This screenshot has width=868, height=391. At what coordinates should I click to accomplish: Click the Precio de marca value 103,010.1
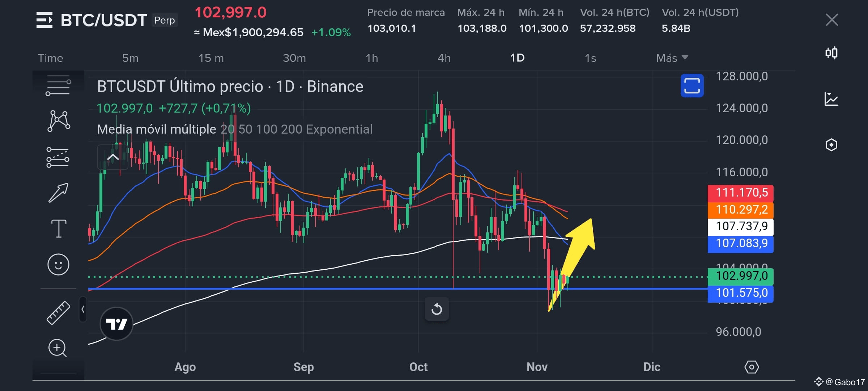point(392,28)
